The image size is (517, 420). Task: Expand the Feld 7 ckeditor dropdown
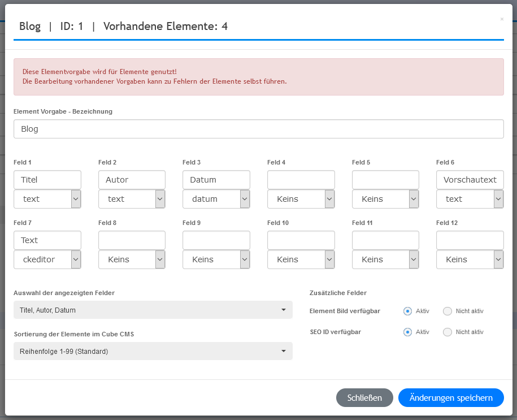tap(47, 259)
